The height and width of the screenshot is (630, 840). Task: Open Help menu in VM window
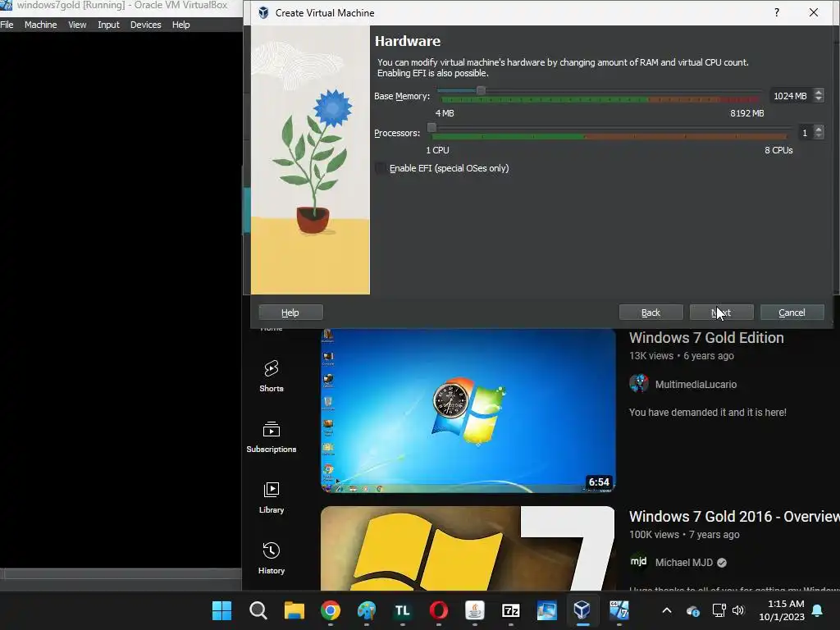click(181, 25)
